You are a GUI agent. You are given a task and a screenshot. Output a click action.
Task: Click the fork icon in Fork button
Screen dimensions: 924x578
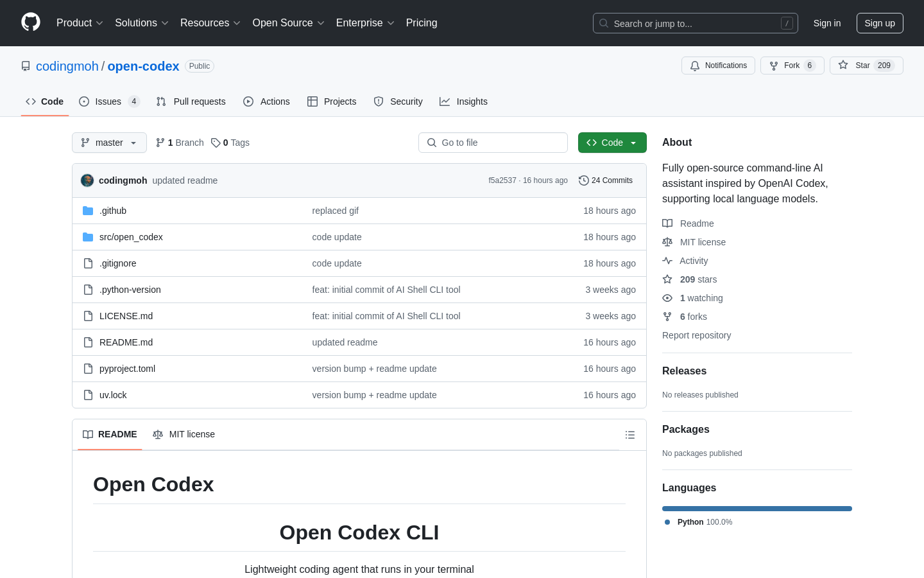(x=774, y=66)
